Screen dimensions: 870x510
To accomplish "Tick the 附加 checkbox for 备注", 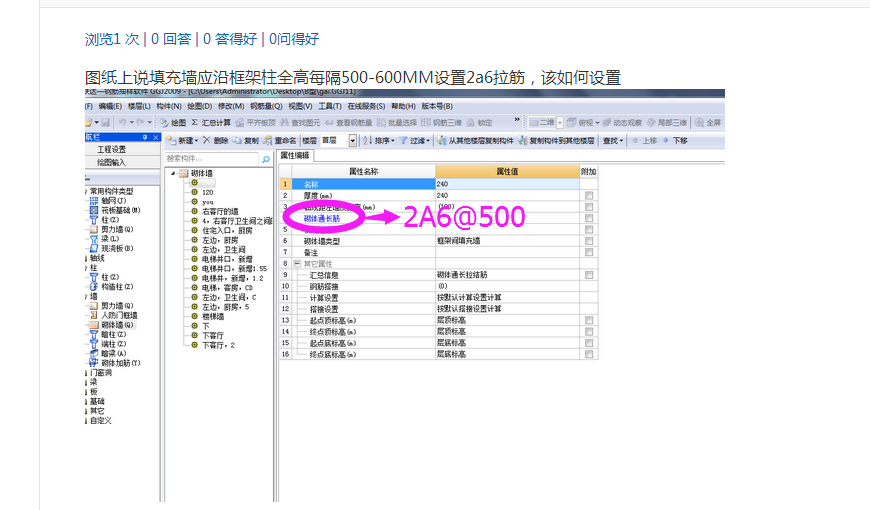I will coord(589,252).
